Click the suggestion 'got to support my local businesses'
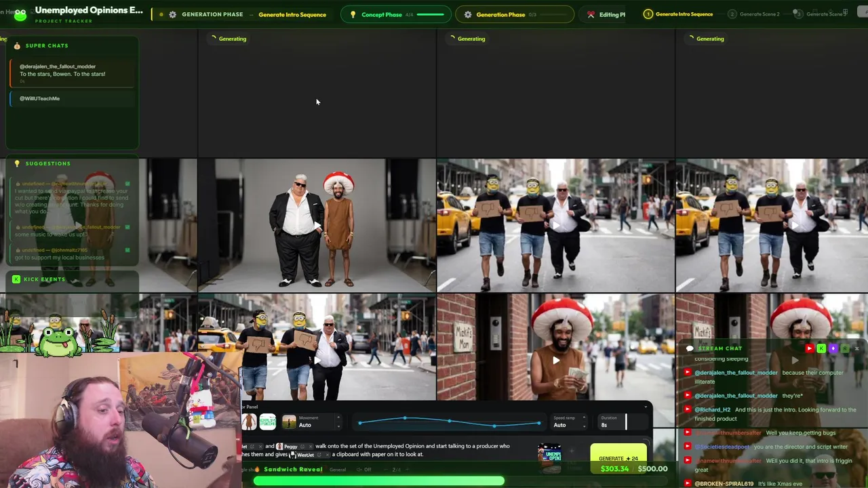868x488 pixels. point(60,258)
